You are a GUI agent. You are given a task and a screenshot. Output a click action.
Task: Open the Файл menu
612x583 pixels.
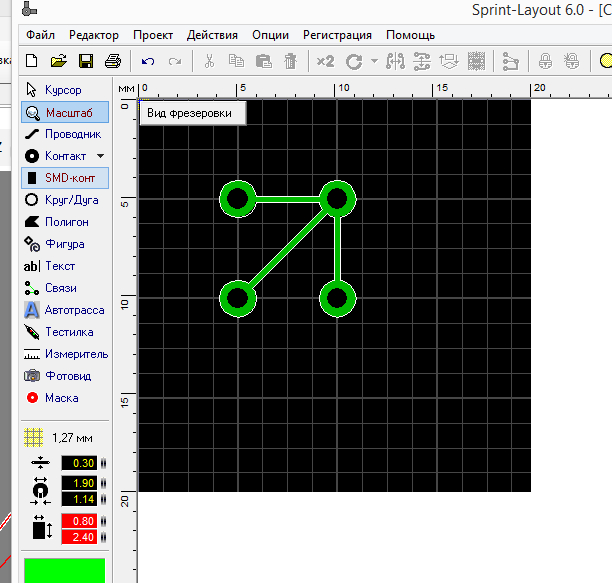[x=40, y=35]
